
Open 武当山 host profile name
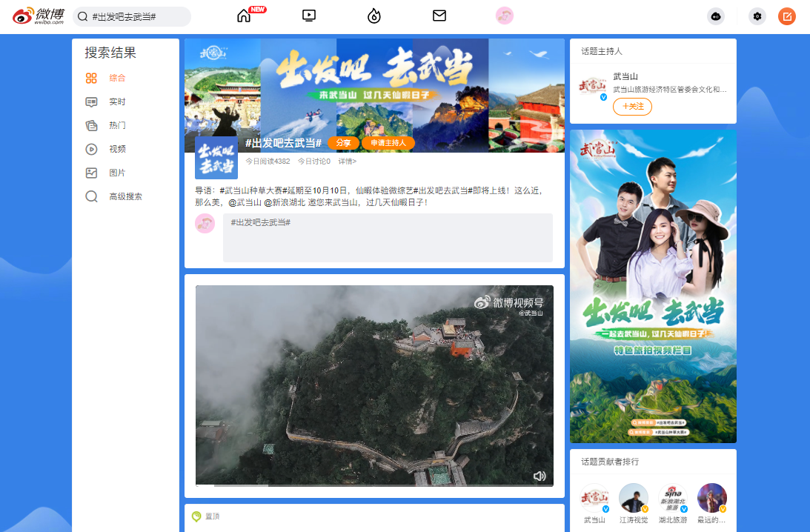(x=625, y=76)
